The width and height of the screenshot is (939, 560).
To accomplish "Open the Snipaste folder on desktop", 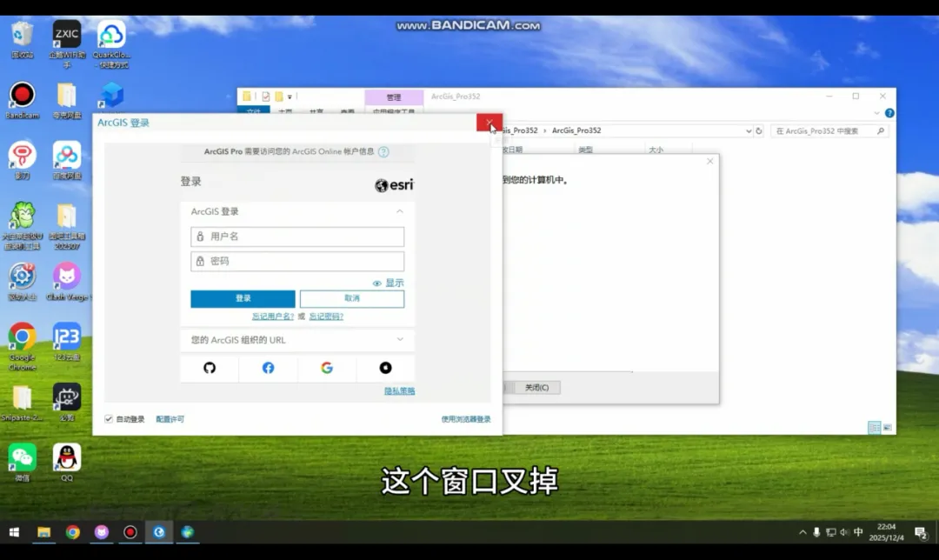I will [x=22, y=403].
